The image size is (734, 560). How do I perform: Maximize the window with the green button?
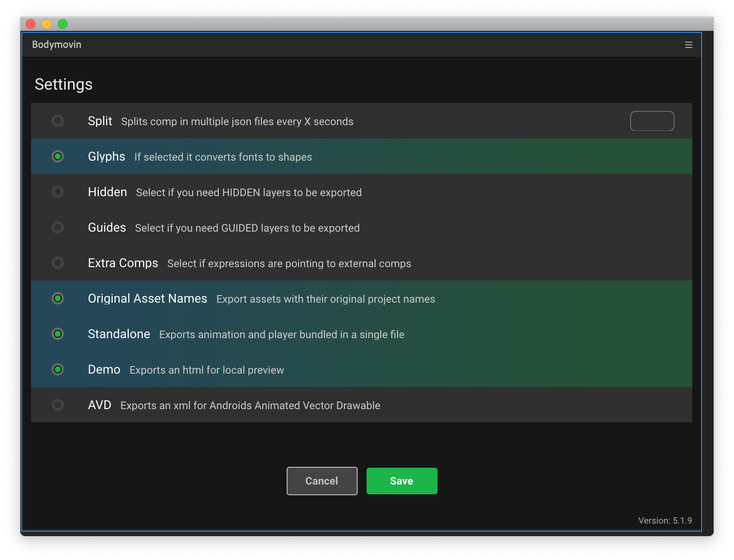(63, 24)
